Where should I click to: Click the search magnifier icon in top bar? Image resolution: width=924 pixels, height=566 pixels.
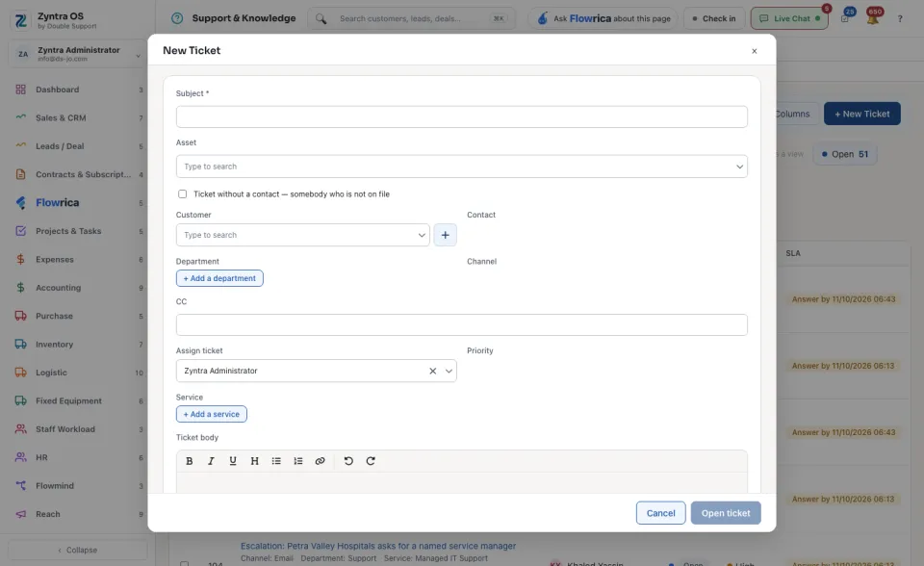point(321,19)
